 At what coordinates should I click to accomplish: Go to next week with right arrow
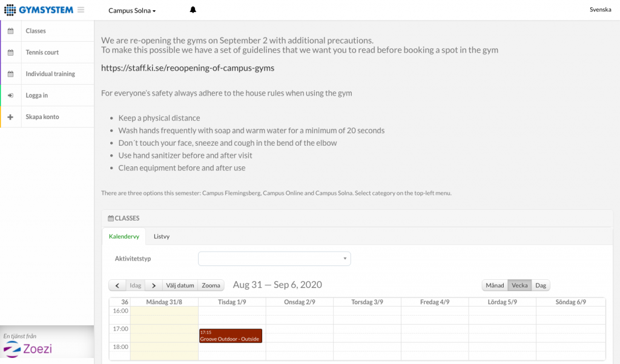[153, 285]
